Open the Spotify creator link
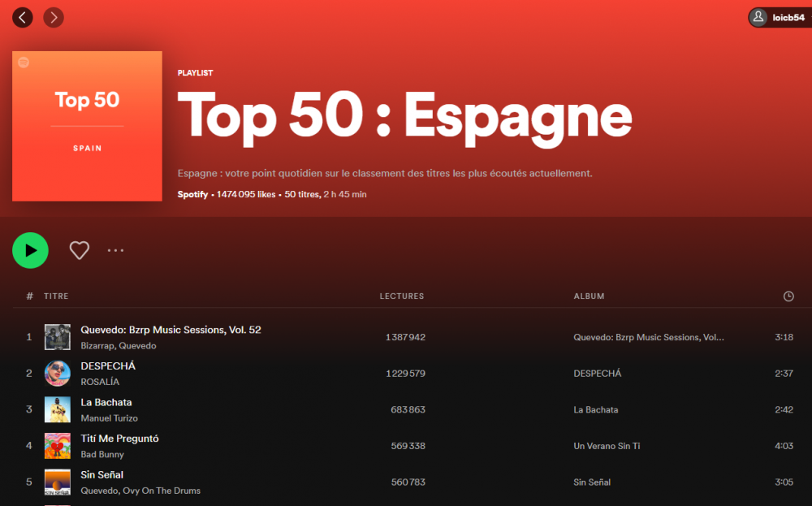Image resolution: width=812 pixels, height=506 pixels. [192, 194]
